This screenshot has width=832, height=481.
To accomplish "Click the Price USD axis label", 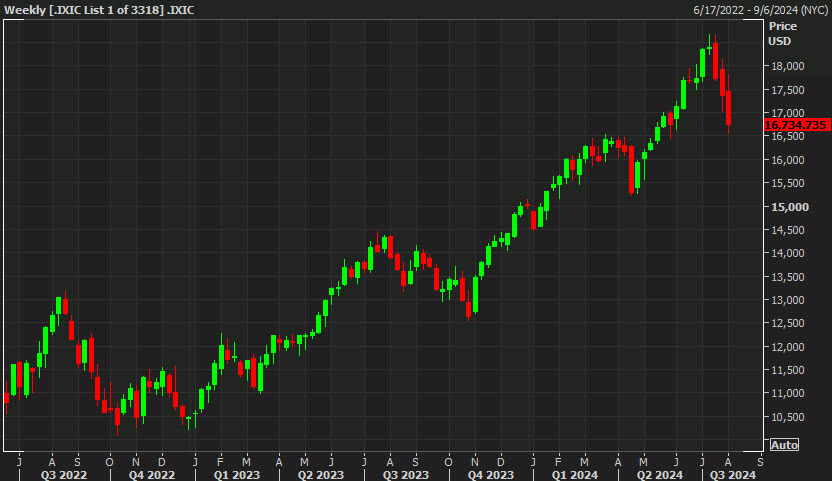I will [782, 33].
